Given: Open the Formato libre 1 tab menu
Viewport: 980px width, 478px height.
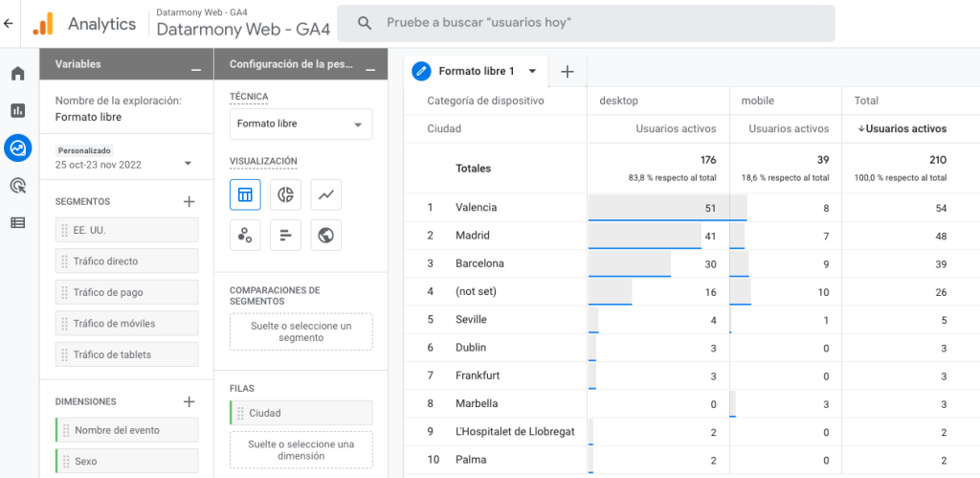Looking at the screenshot, I should 532,71.
